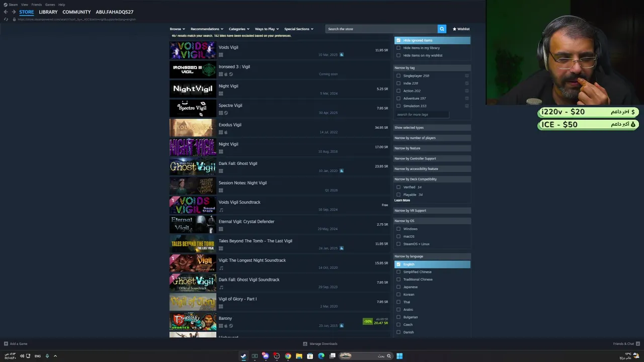This screenshot has width=644, height=362.
Task: Open the Help menu
Action: point(61,5)
